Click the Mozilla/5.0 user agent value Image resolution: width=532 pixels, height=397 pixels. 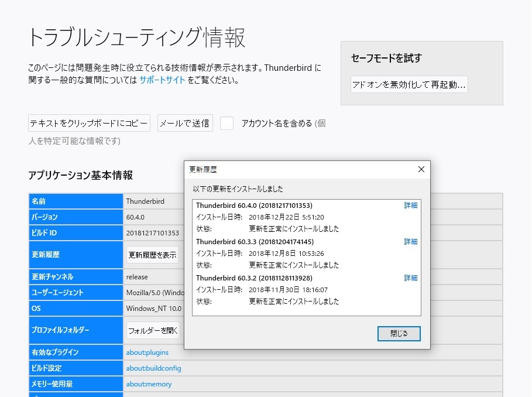[x=155, y=293]
